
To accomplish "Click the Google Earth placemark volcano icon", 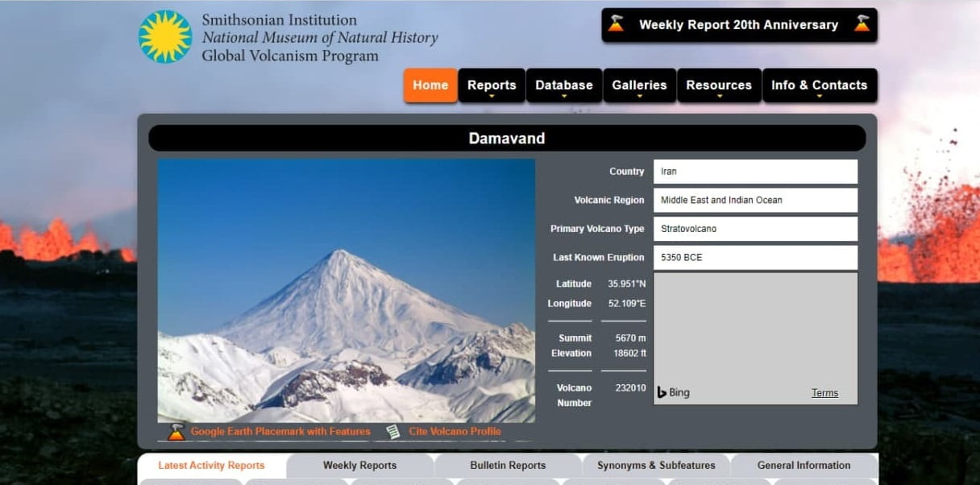I will coord(176,432).
